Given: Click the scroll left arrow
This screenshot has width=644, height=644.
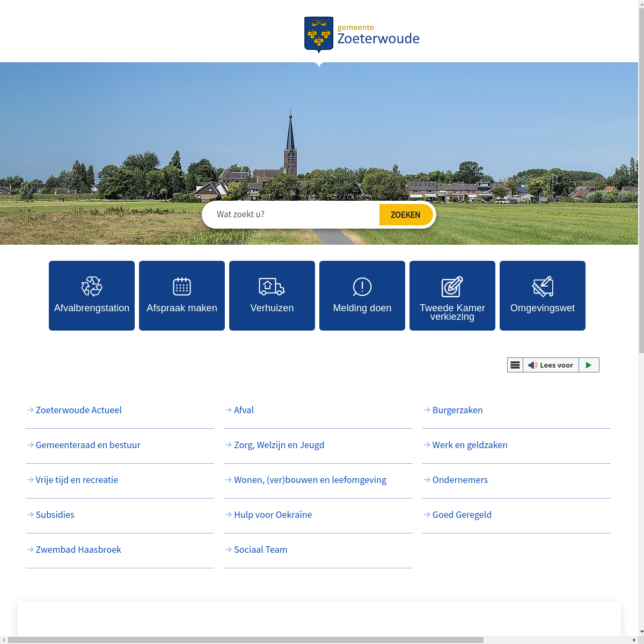Looking at the screenshot, I should [4, 640].
